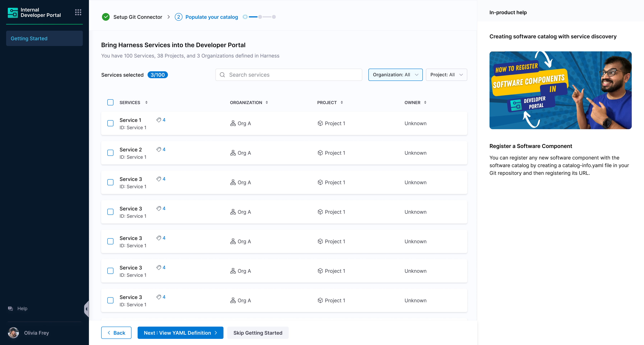
Task: Check the Service 1 row checkbox
Action: point(110,123)
